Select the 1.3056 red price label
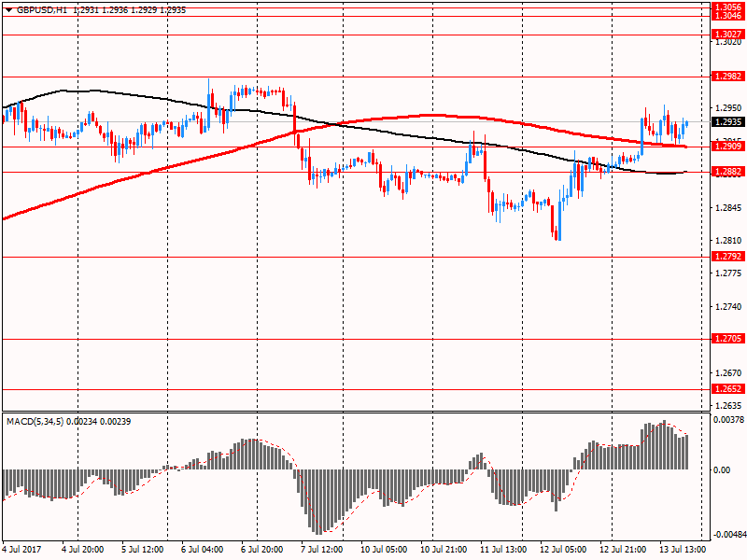 pyautogui.click(x=728, y=7)
